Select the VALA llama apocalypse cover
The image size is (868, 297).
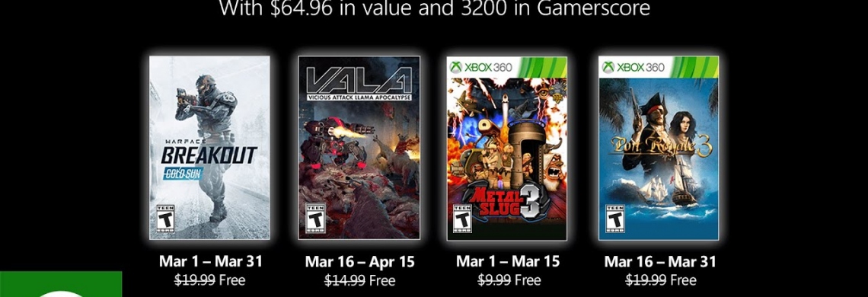point(359,148)
